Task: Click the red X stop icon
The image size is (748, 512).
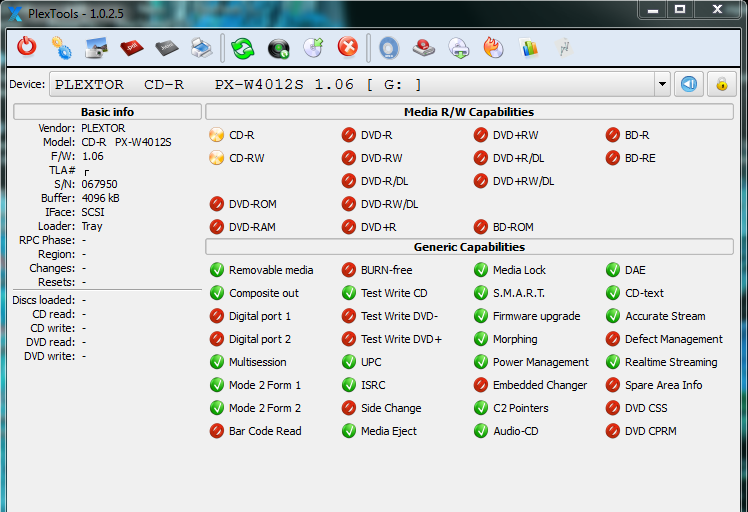Action: coord(348,47)
